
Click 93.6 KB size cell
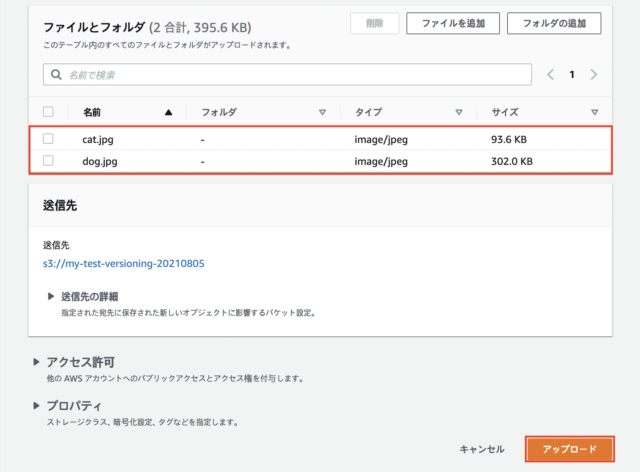click(509, 139)
